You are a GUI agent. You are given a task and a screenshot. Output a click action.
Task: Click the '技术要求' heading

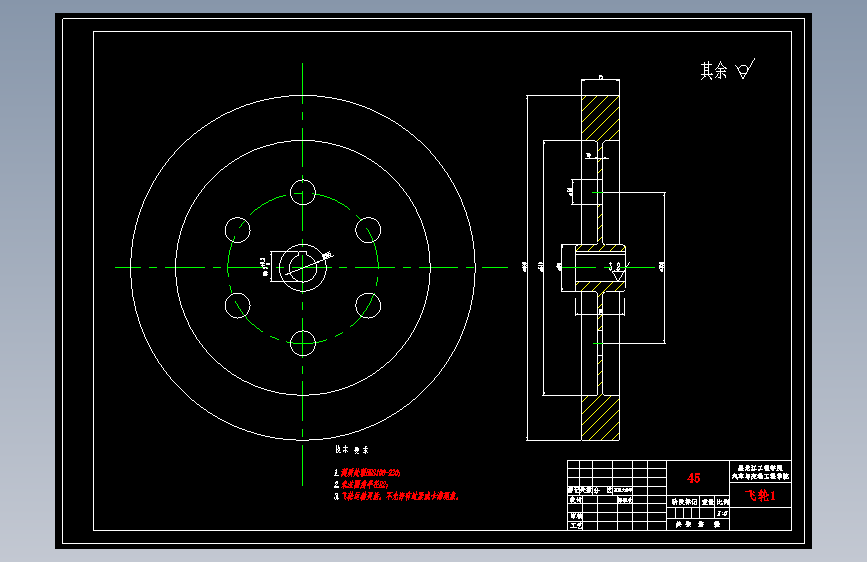point(352,450)
